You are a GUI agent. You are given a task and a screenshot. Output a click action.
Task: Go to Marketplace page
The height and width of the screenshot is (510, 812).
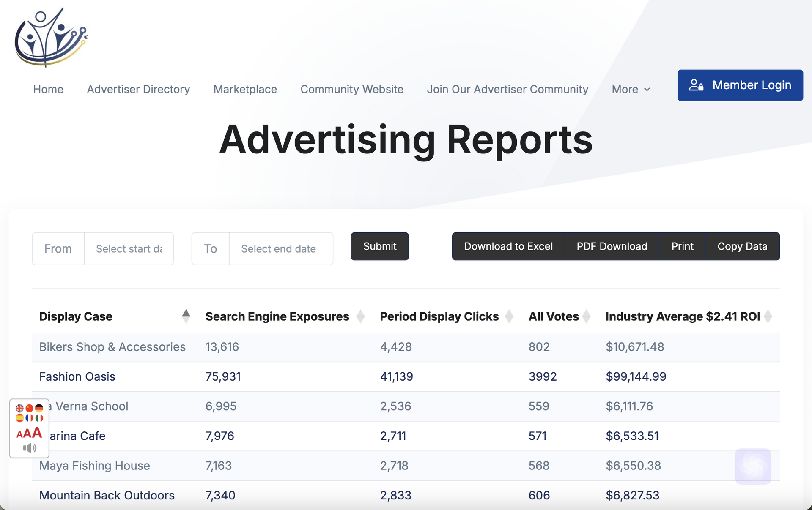[x=245, y=89]
